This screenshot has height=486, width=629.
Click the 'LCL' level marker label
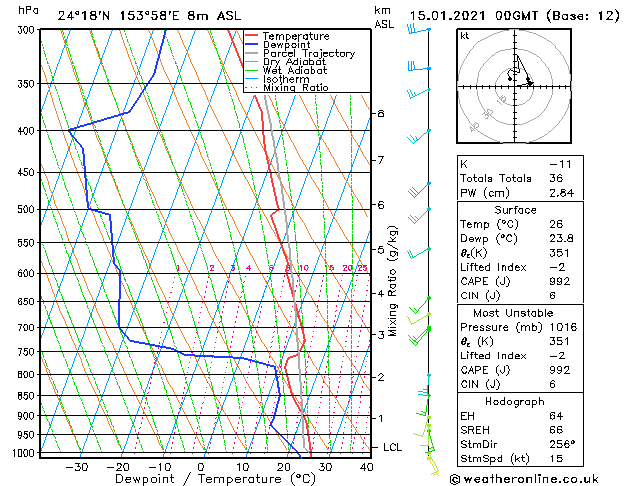pyautogui.click(x=392, y=447)
